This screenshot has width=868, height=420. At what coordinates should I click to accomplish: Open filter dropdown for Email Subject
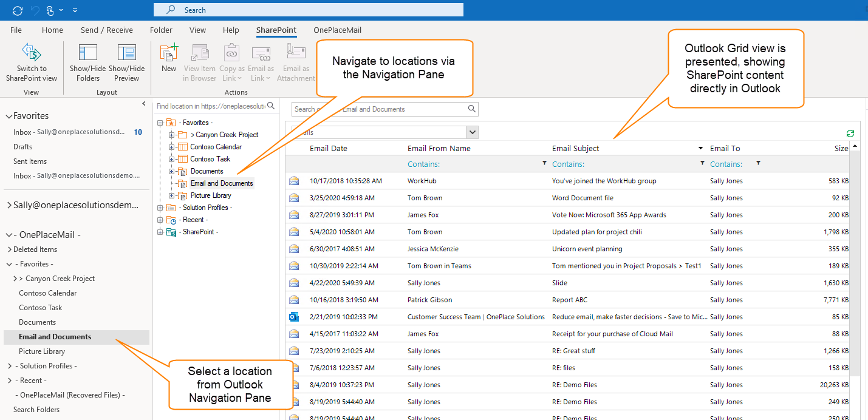[x=703, y=163]
